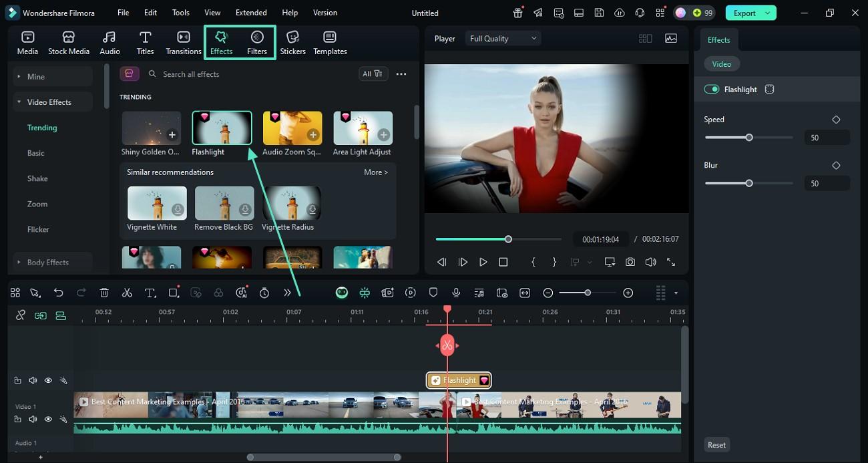Open the Tools menu
The height and width of the screenshot is (463, 868).
180,13
